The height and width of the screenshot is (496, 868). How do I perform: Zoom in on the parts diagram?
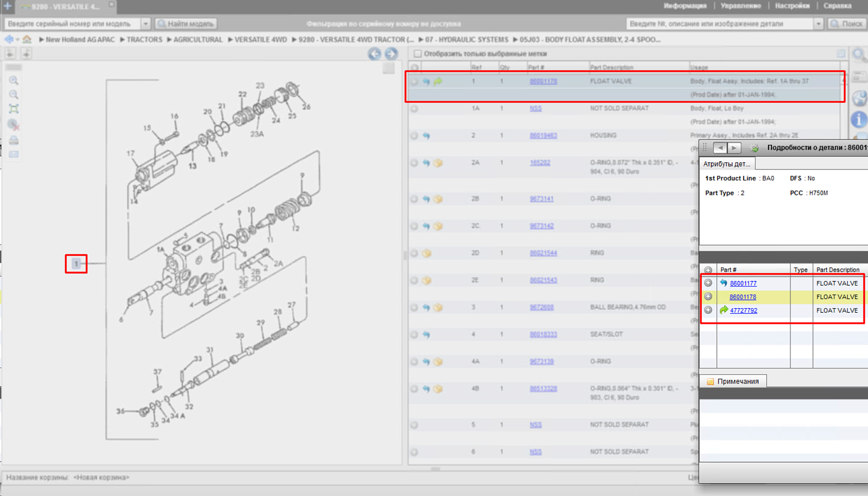(x=13, y=80)
